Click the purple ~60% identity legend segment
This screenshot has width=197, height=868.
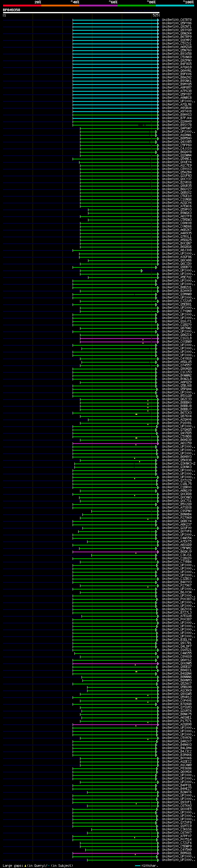tap(99, 6)
